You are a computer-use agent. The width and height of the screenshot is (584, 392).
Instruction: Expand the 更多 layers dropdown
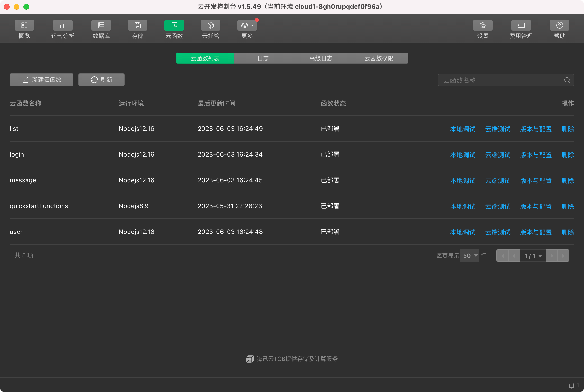tap(247, 25)
